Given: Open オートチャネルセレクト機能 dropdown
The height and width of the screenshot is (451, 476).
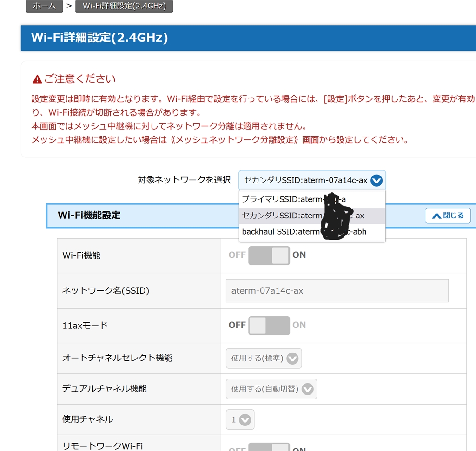Looking at the screenshot, I should [264, 359].
